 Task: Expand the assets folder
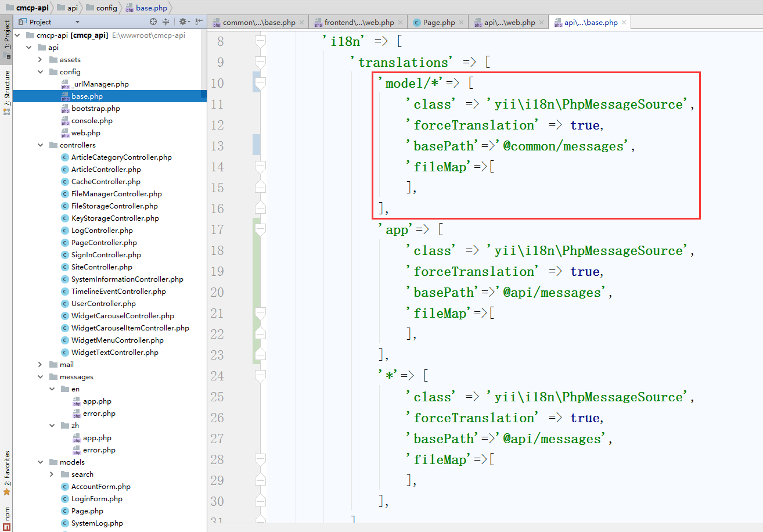(x=40, y=60)
